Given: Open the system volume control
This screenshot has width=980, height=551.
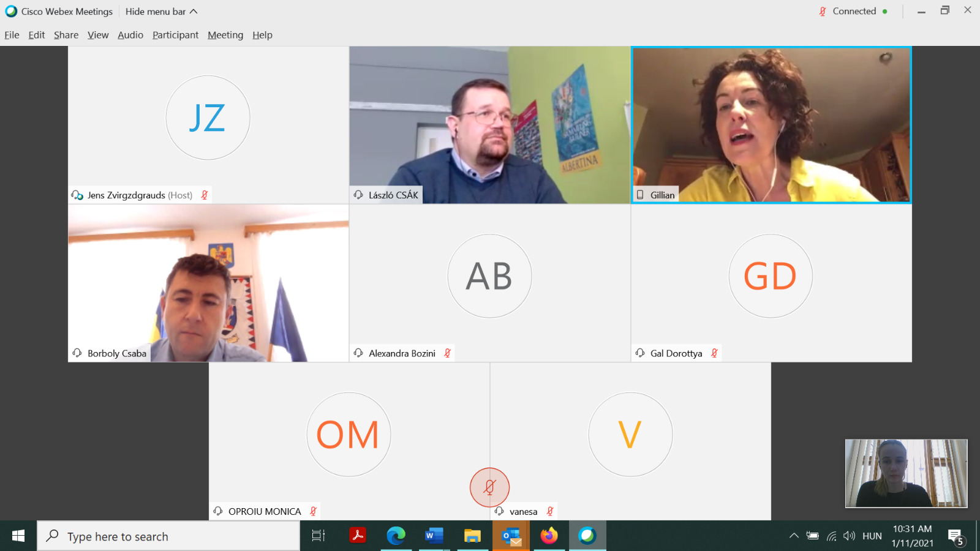Looking at the screenshot, I should [x=849, y=536].
